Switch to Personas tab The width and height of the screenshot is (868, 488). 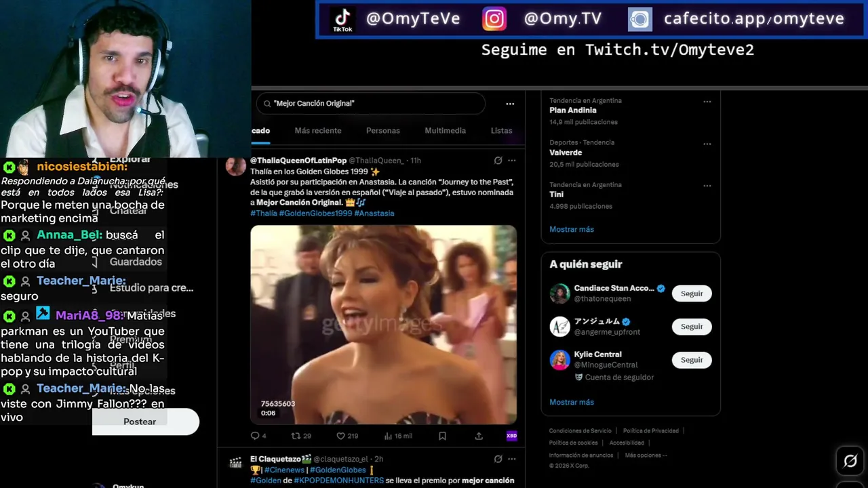click(x=383, y=131)
